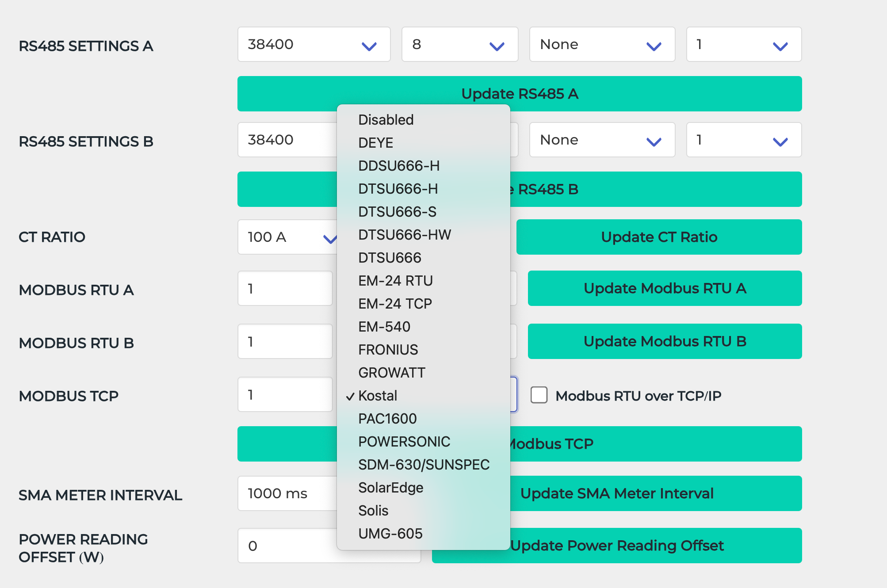Click the Update RS485 A button

point(519,94)
